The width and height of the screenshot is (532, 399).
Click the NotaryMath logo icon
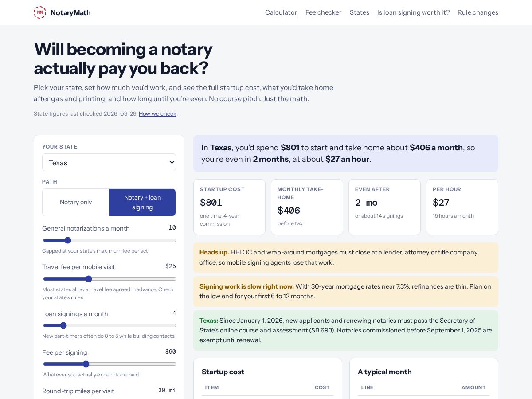(x=40, y=12)
